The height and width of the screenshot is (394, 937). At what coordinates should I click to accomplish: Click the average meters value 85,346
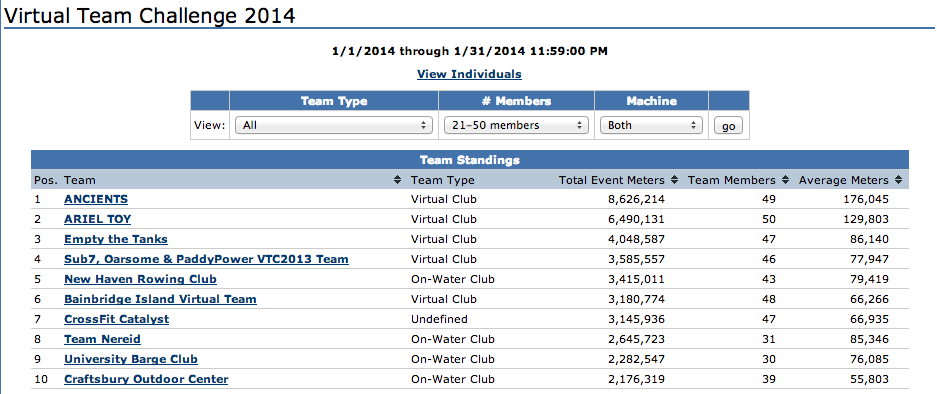(x=870, y=339)
